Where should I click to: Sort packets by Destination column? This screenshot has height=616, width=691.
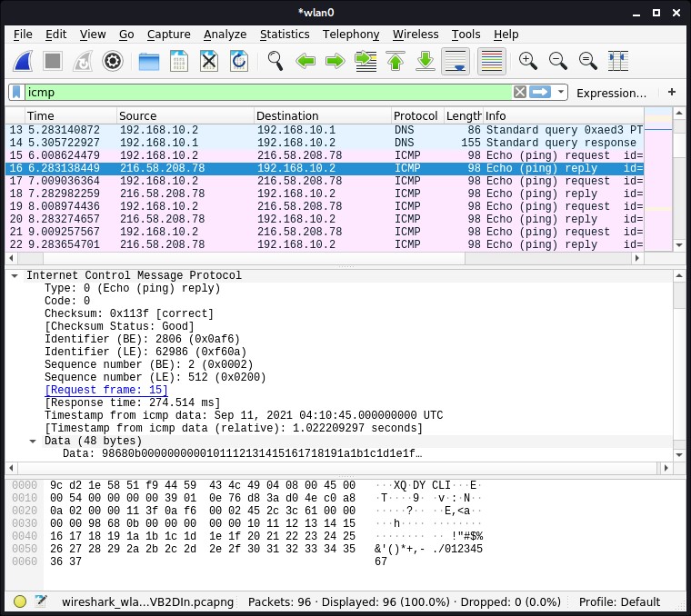pyautogui.click(x=322, y=115)
